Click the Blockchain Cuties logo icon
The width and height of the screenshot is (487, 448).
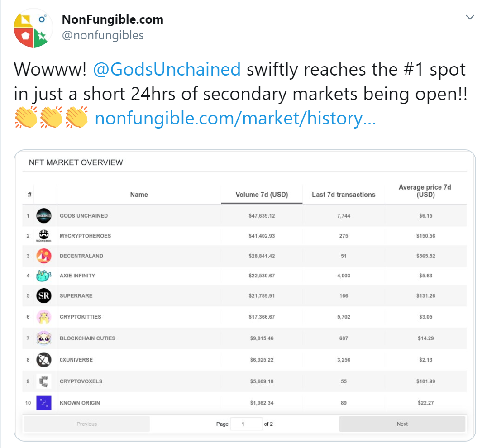[44, 338]
